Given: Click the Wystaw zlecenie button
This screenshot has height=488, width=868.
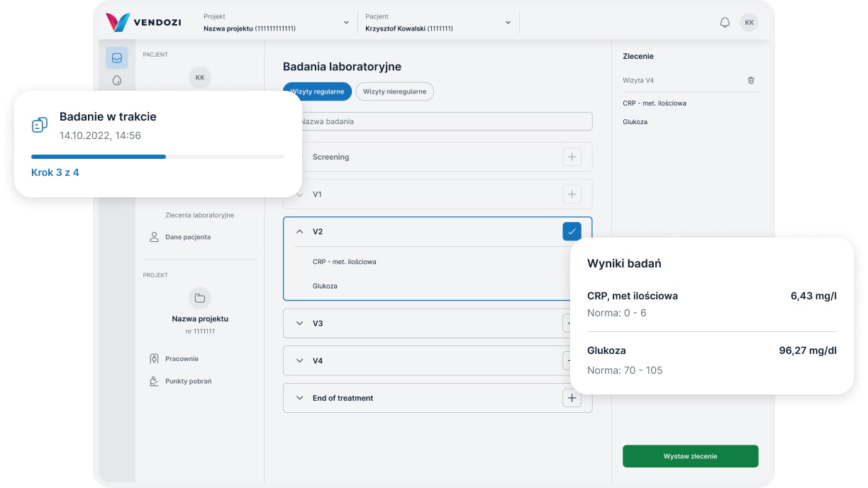Looking at the screenshot, I should (x=690, y=456).
